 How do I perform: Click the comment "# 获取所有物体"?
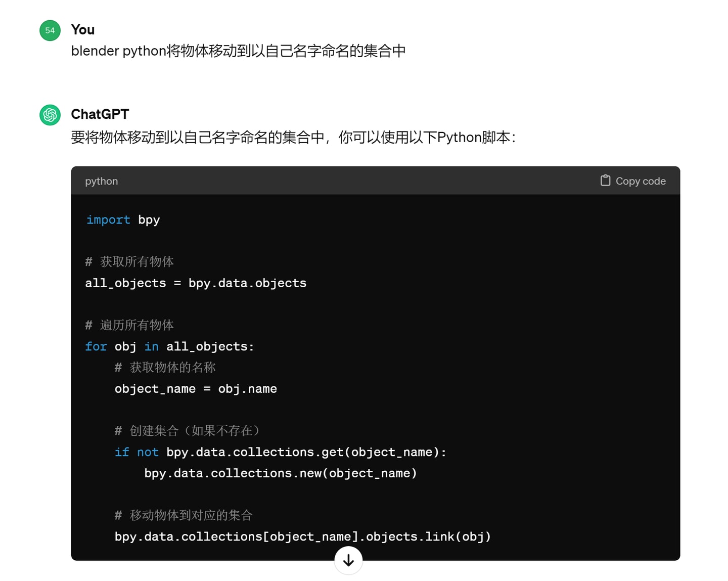[x=129, y=261]
